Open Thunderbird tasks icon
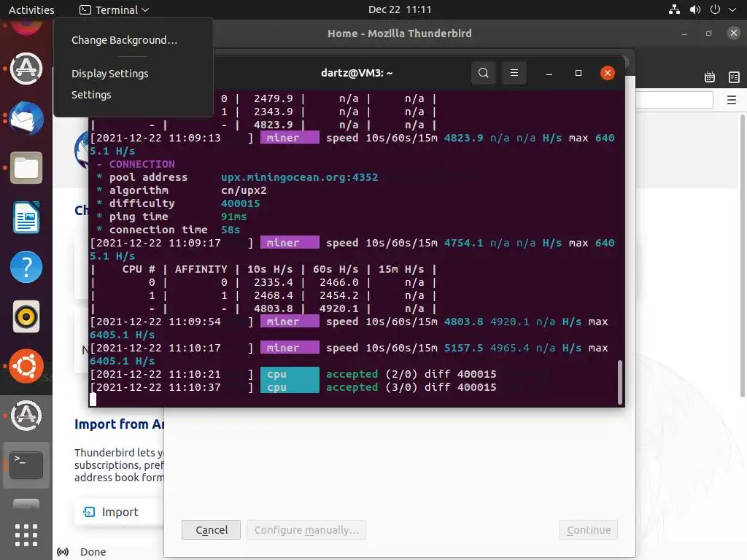This screenshot has height=560, width=747. [x=734, y=77]
